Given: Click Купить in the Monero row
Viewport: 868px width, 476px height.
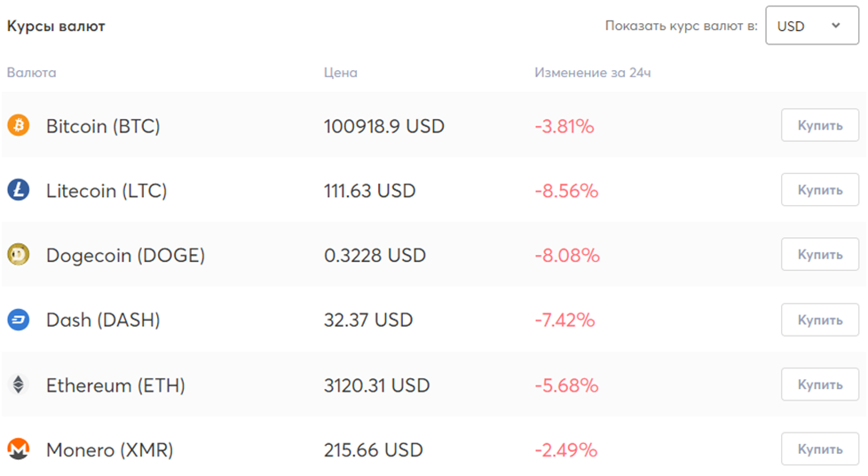Looking at the screenshot, I should pyautogui.click(x=820, y=448).
